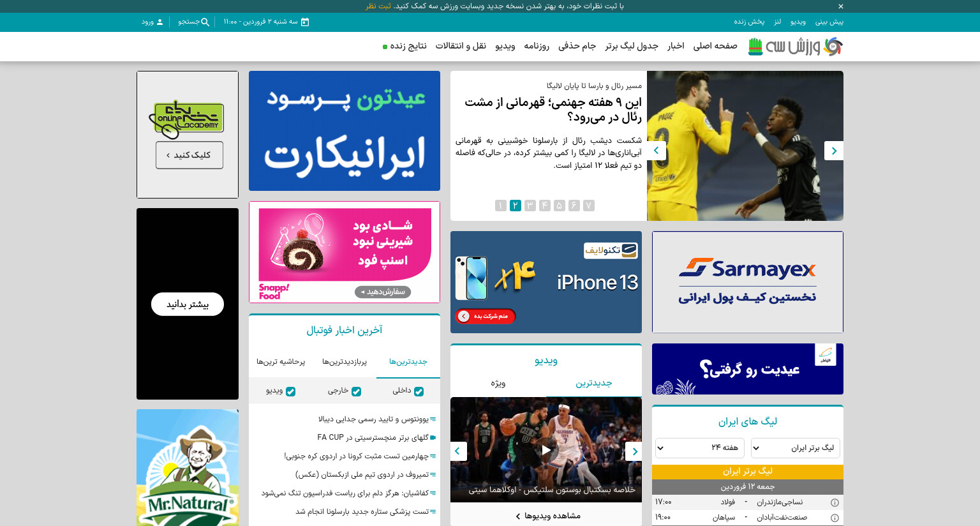Click the search magnifier icon
This screenshot has height=526, width=980.
[205, 22]
